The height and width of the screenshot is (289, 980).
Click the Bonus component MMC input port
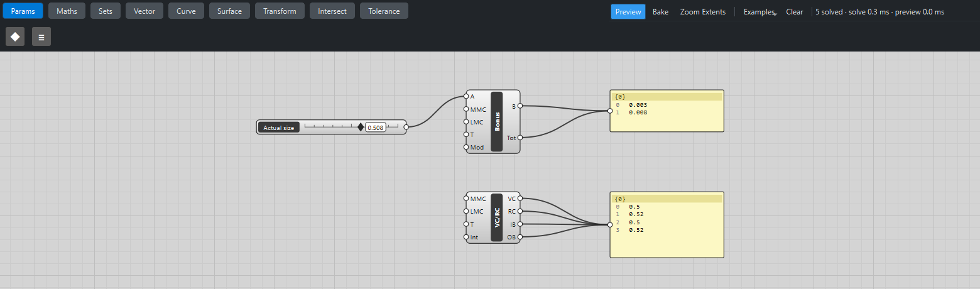466,109
